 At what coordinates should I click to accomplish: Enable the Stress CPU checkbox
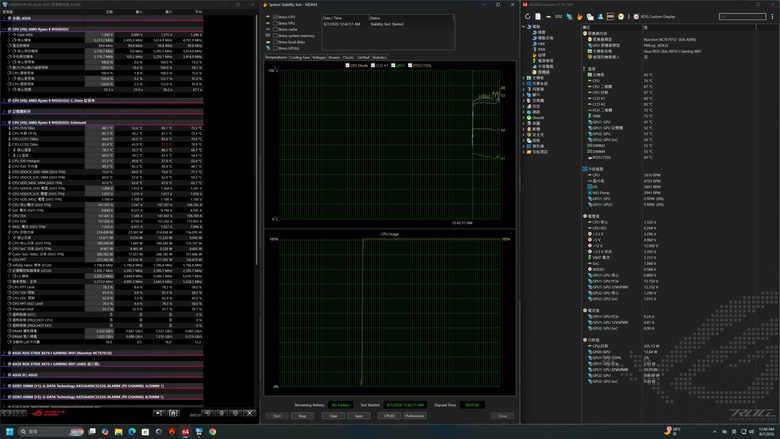[x=276, y=17]
